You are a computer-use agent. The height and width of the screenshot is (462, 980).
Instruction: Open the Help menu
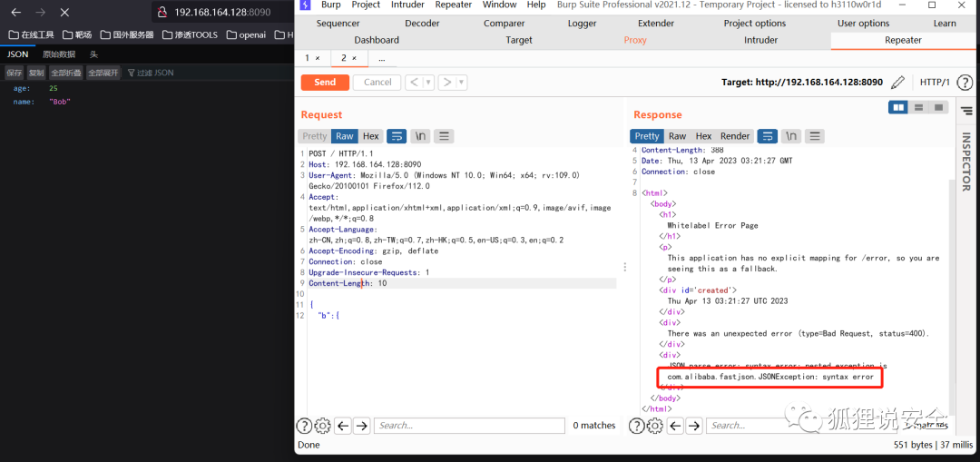click(x=536, y=5)
